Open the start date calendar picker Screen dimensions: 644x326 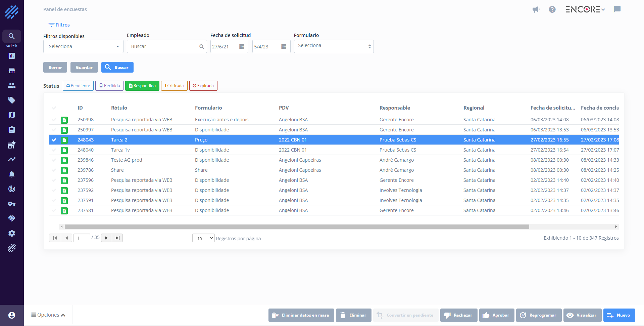pyautogui.click(x=242, y=46)
